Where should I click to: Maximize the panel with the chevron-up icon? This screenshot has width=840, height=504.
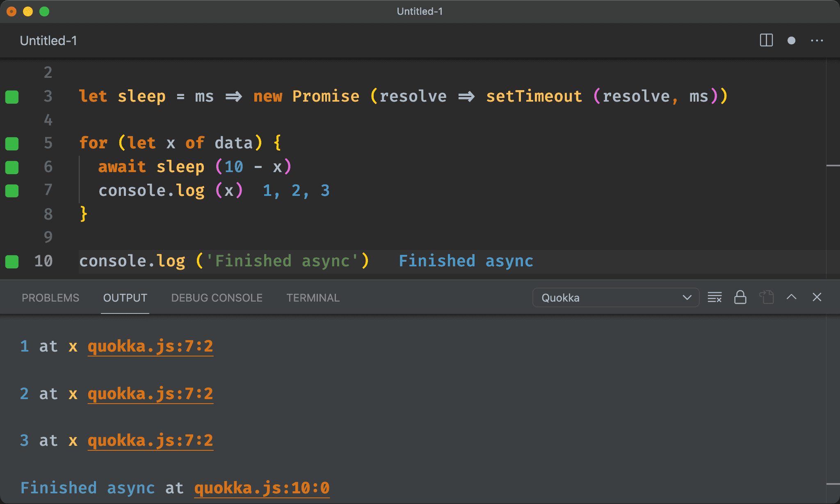[791, 297]
